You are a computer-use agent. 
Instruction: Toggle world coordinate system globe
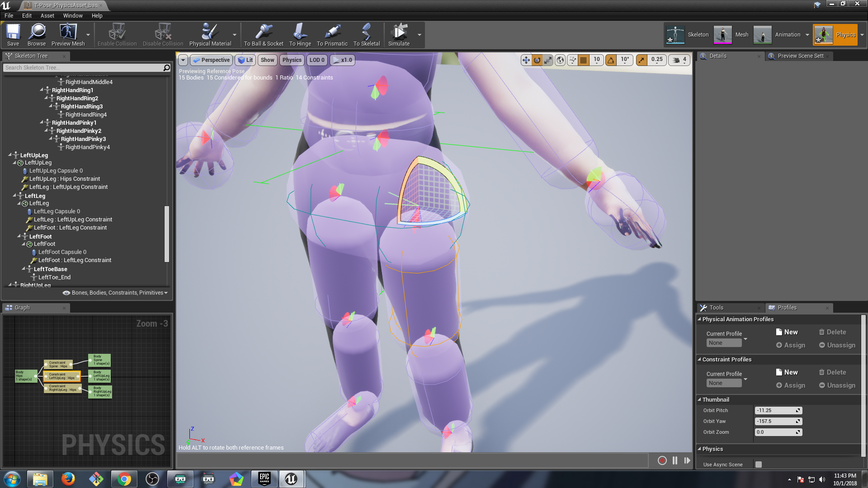(560, 60)
